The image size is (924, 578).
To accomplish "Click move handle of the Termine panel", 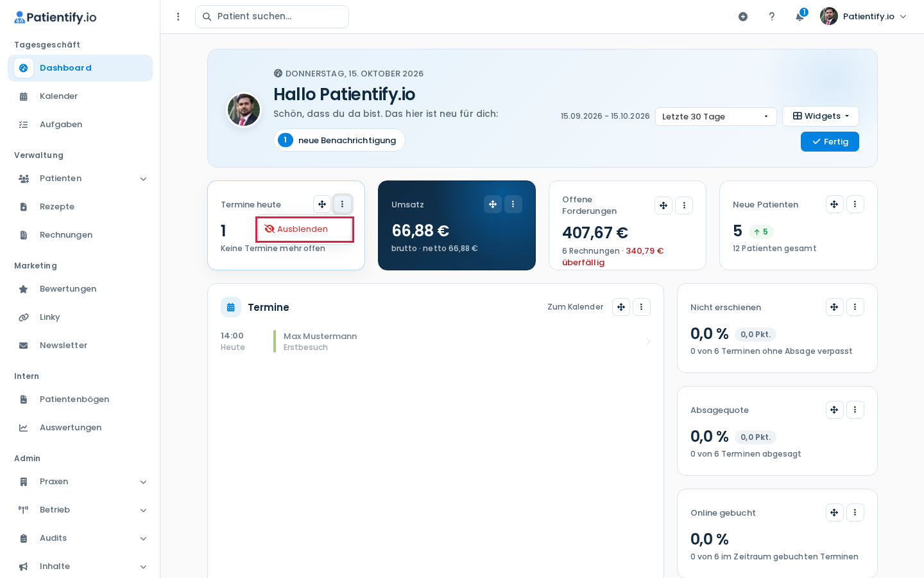I will point(621,307).
